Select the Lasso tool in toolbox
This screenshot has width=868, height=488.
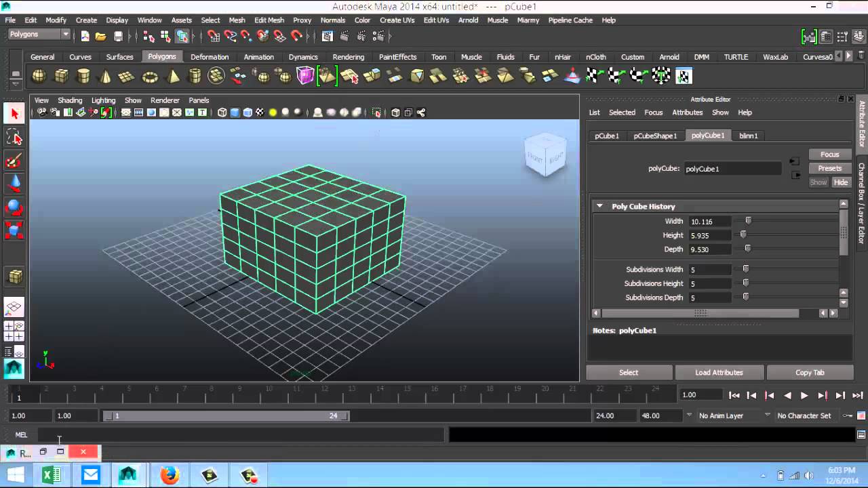14,138
